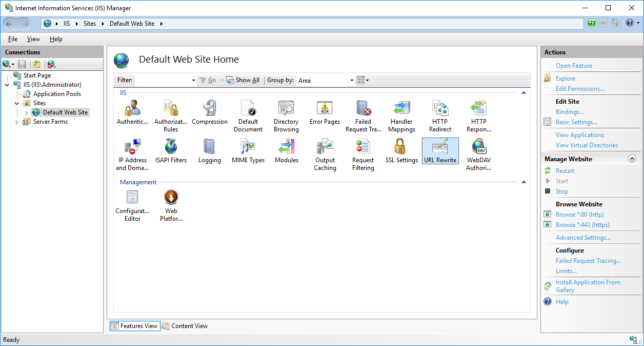This screenshot has height=346, width=644.
Task: Click Sites in the address breadcrumb
Action: [x=90, y=24]
